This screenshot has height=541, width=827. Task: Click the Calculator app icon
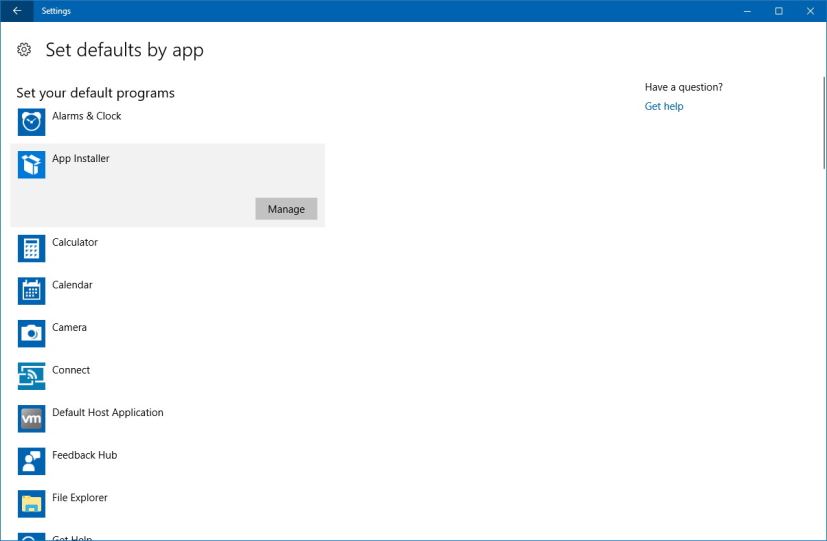click(x=31, y=248)
